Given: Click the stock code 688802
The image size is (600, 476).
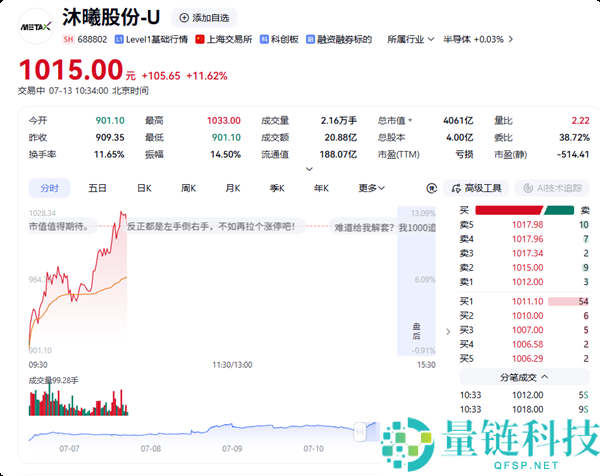Looking at the screenshot, I should point(92,39).
